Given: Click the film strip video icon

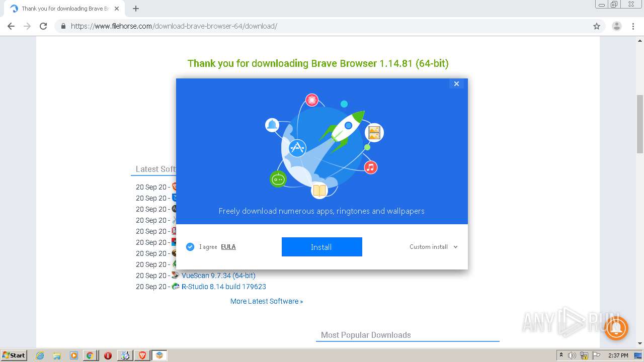Looking at the screenshot, I should 373,133.
